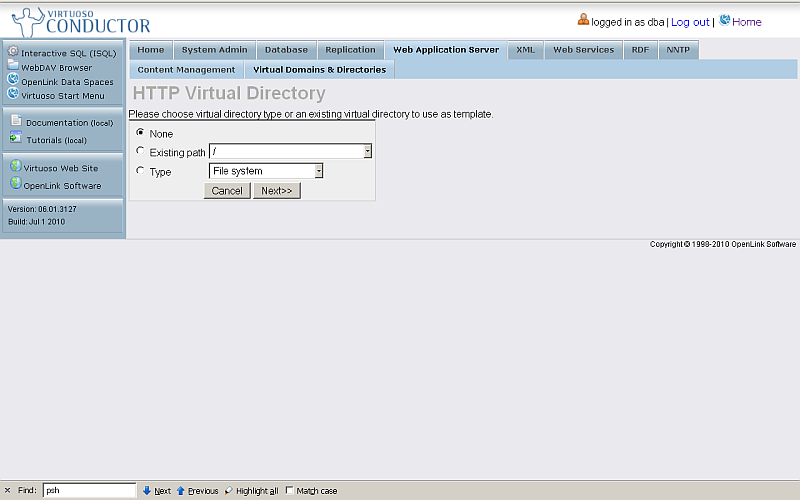Click the WebDAV Browser folder icon
Screen dimensions: 800x500
(x=13, y=65)
